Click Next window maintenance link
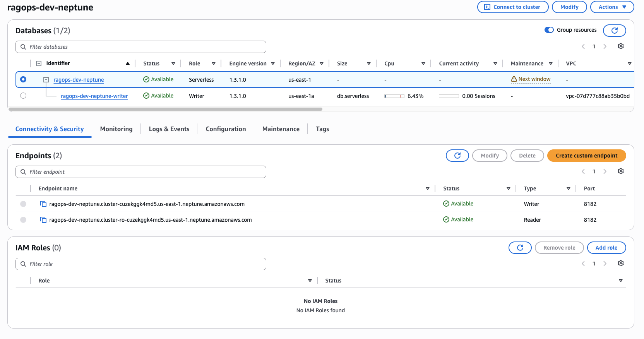This screenshot has width=644, height=339. [534, 79]
